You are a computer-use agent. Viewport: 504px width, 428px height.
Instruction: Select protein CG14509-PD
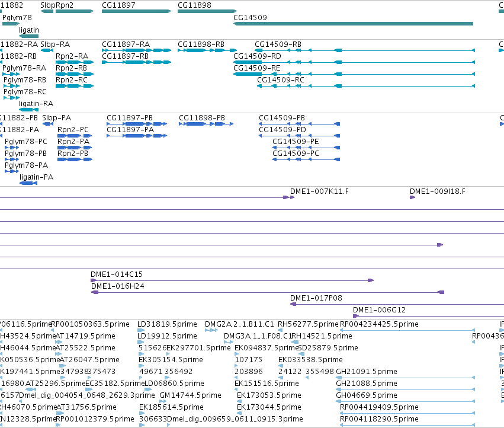[x=283, y=130]
